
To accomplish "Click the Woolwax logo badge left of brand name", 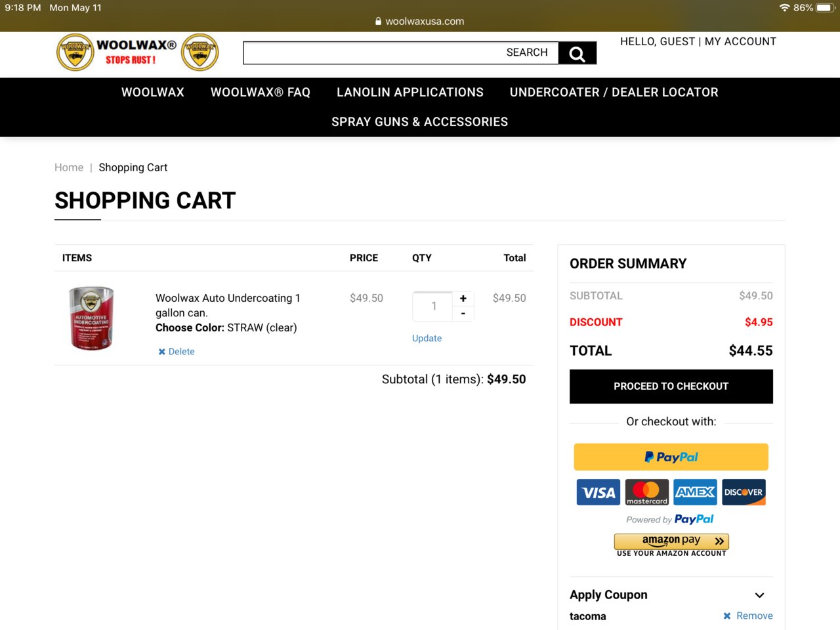I will point(75,52).
